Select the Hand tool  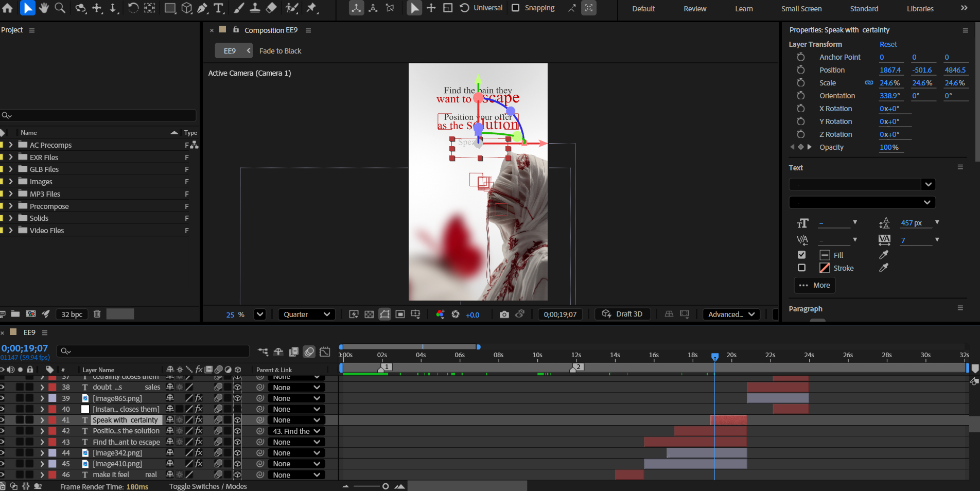tap(44, 8)
